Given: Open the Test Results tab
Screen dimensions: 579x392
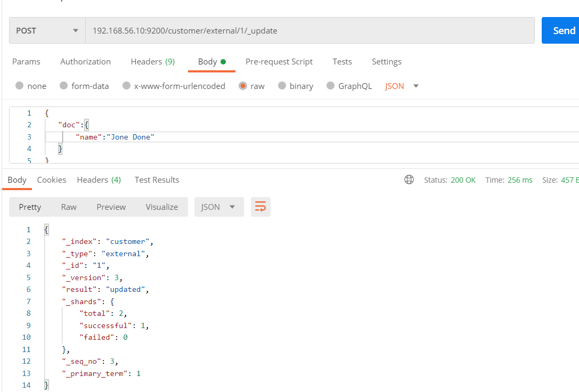Looking at the screenshot, I should point(157,180).
